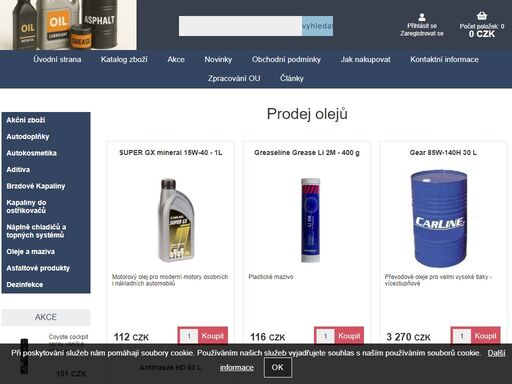The height and width of the screenshot is (384, 512).
Task: Click the AKCE sidebar heading
Action: [46, 317]
